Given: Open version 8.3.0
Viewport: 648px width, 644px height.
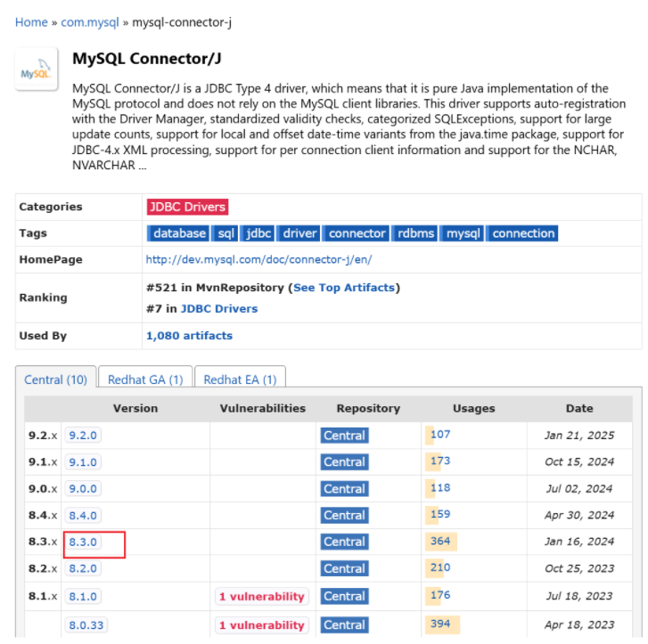Looking at the screenshot, I should point(83,542).
